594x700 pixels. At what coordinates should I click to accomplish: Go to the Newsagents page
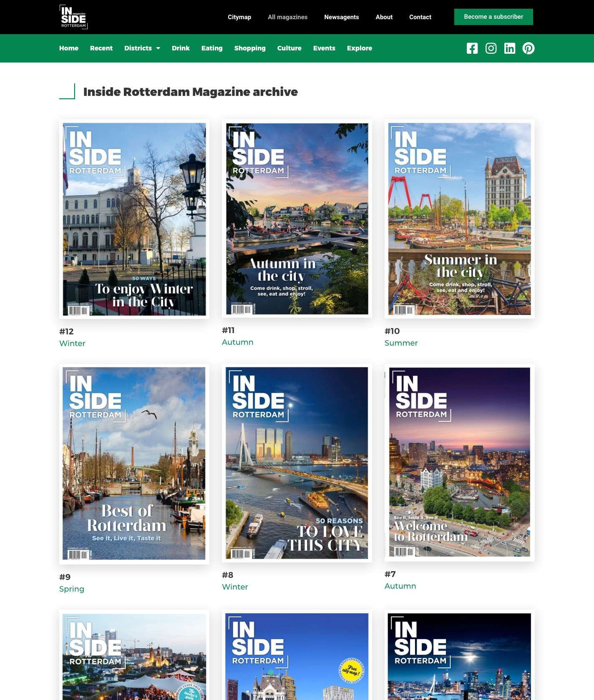click(x=341, y=17)
